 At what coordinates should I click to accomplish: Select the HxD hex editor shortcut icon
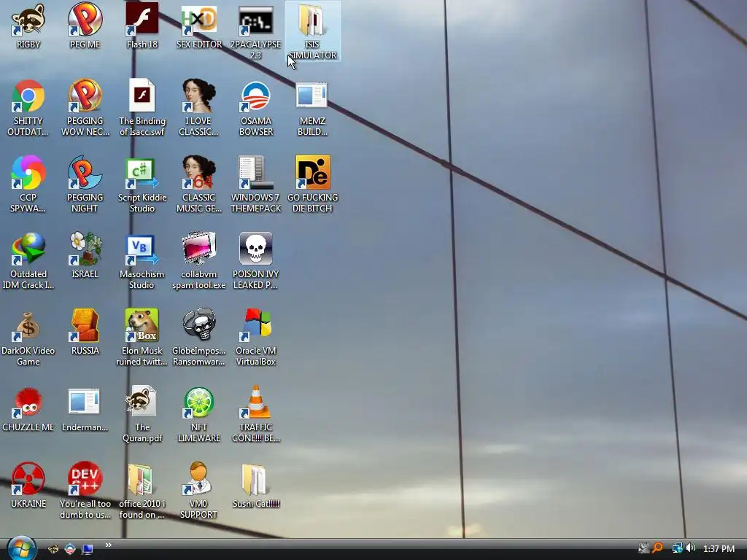[198, 20]
